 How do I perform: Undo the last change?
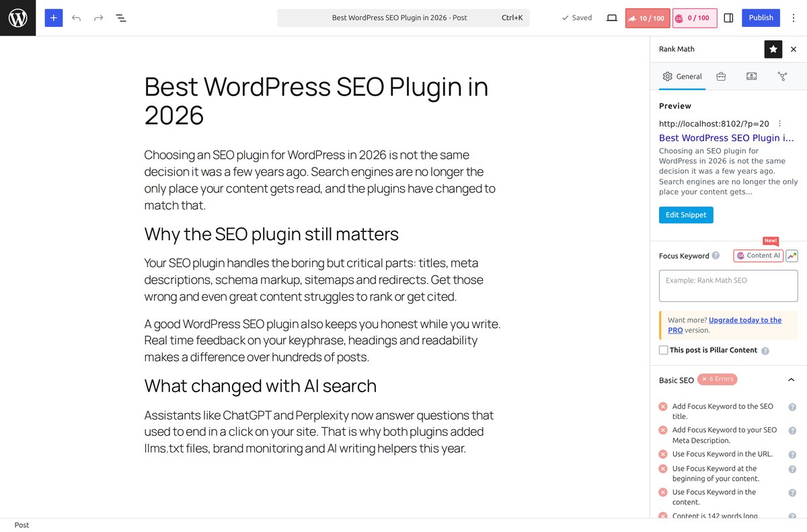(76, 18)
